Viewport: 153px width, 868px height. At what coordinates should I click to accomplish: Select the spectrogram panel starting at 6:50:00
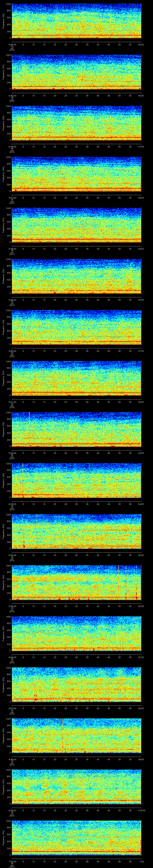77,327
